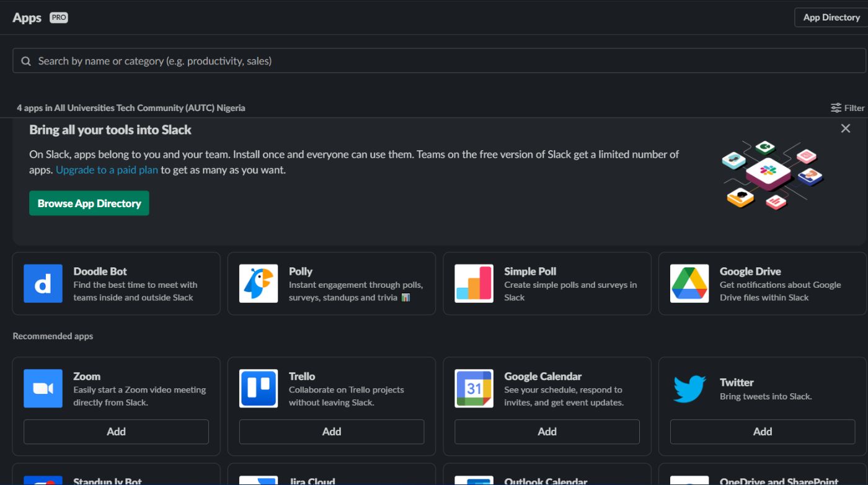Add the Zoom app
The image size is (868, 485).
tap(116, 432)
